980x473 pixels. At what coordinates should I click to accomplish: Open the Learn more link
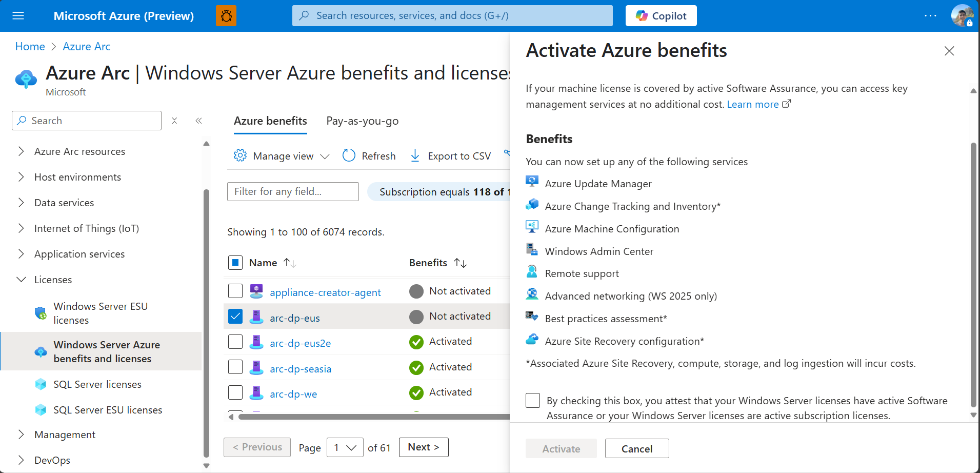[x=753, y=104]
